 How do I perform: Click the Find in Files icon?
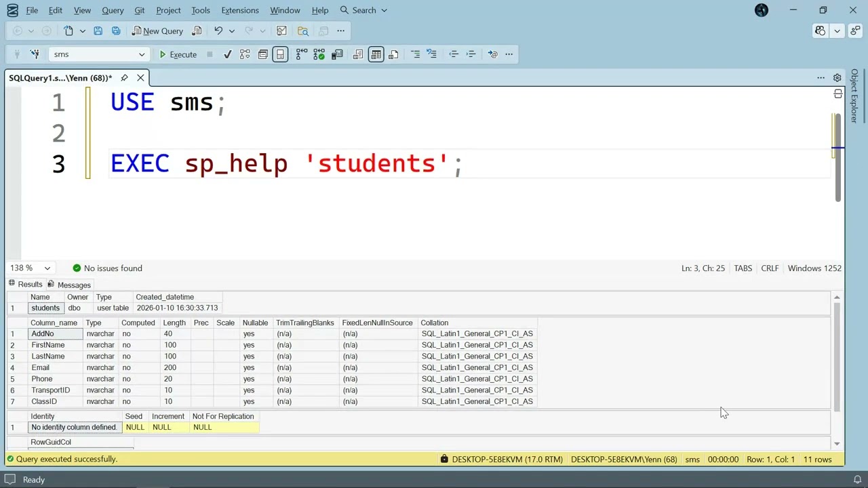(x=303, y=30)
